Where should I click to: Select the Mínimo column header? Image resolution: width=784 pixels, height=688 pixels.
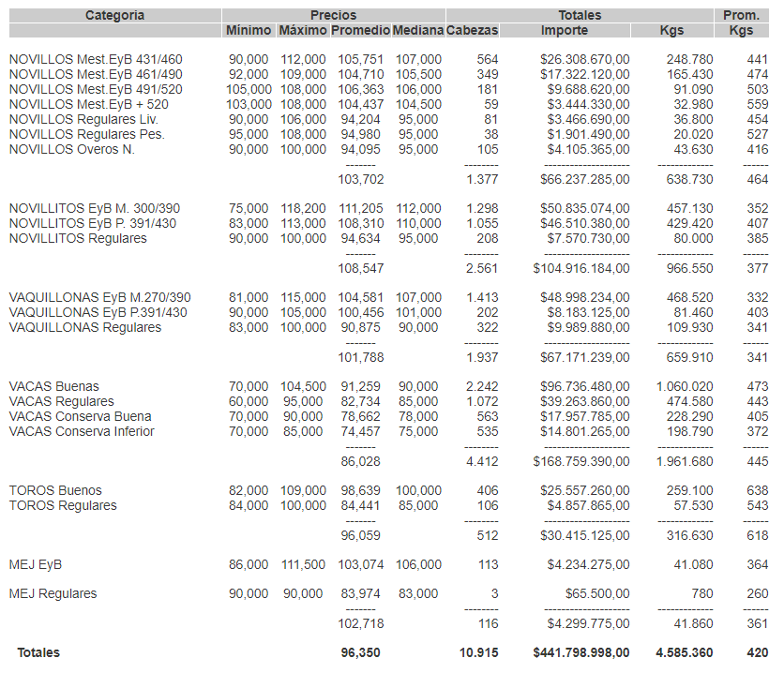[x=249, y=30]
